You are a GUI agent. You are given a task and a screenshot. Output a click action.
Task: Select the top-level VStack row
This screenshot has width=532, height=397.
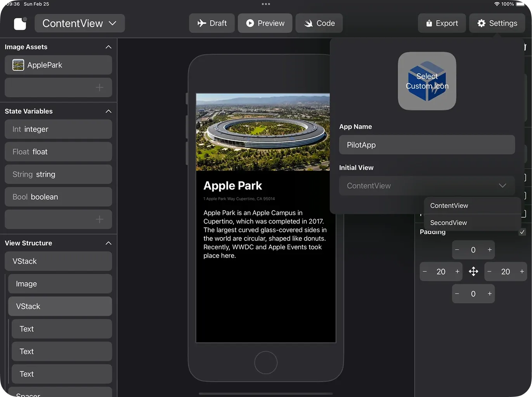click(x=58, y=261)
